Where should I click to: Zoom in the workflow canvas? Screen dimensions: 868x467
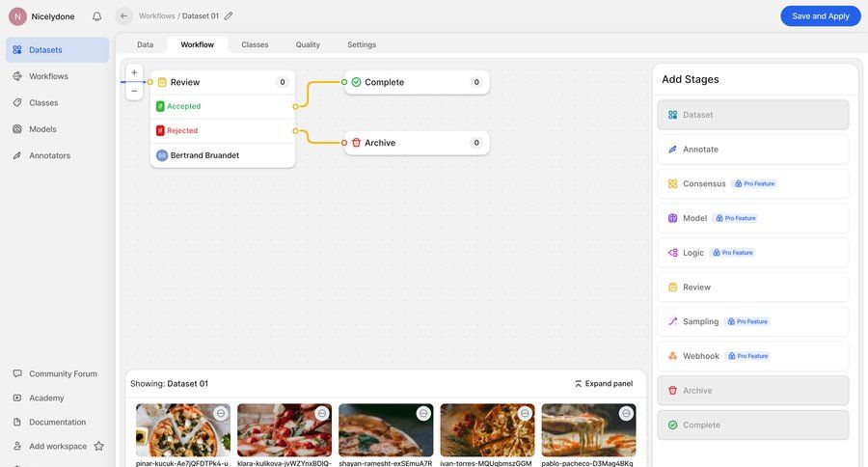[134, 72]
